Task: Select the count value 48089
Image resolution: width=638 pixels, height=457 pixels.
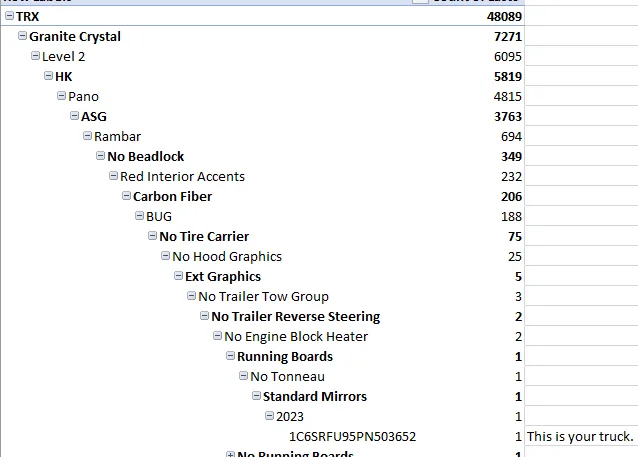Action: click(x=504, y=17)
